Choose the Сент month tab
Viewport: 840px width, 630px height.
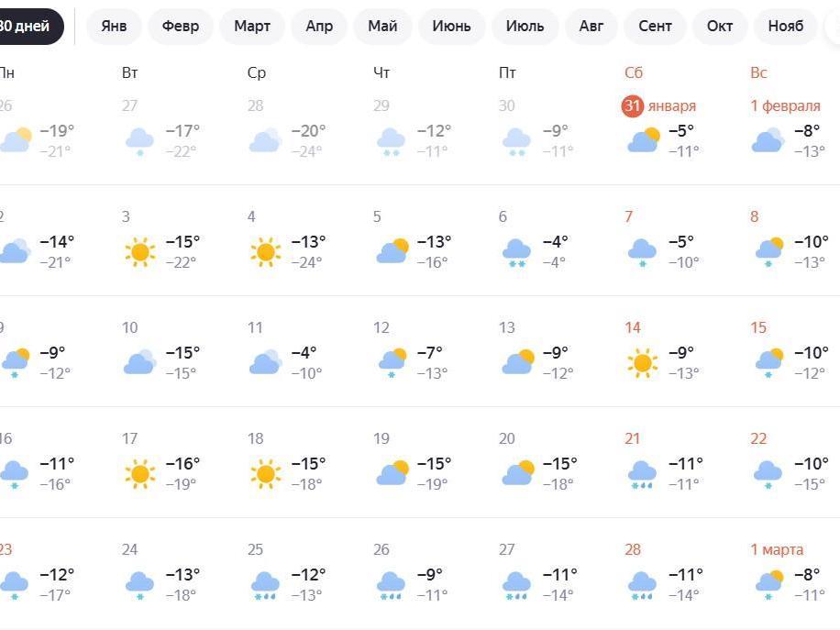click(x=655, y=27)
